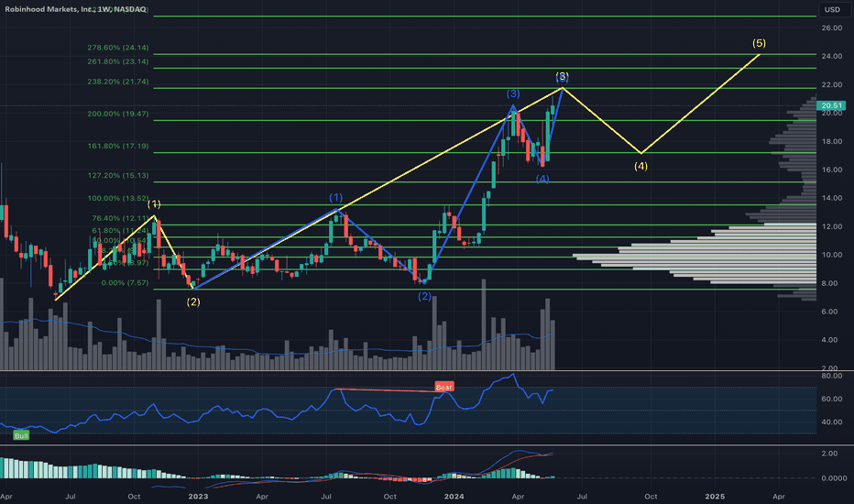Image resolution: width=854 pixels, height=504 pixels.
Task: Click 0.0000 on the MACD scale
Action: pos(834,477)
